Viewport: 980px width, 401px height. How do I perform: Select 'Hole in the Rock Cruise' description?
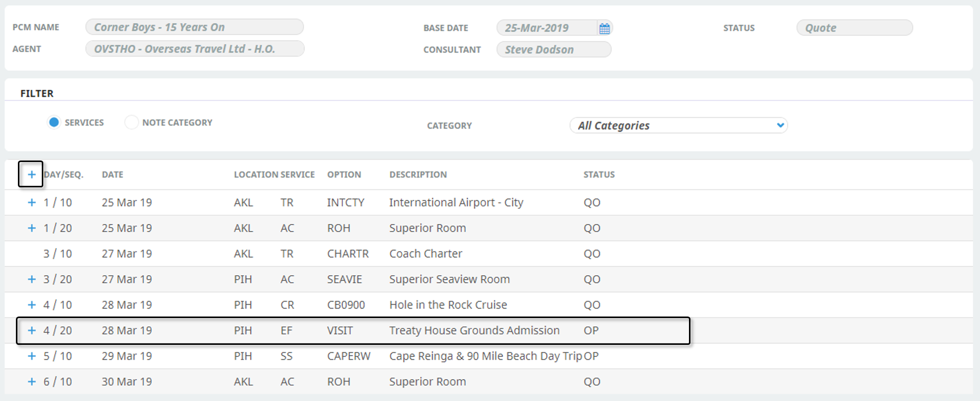448,305
